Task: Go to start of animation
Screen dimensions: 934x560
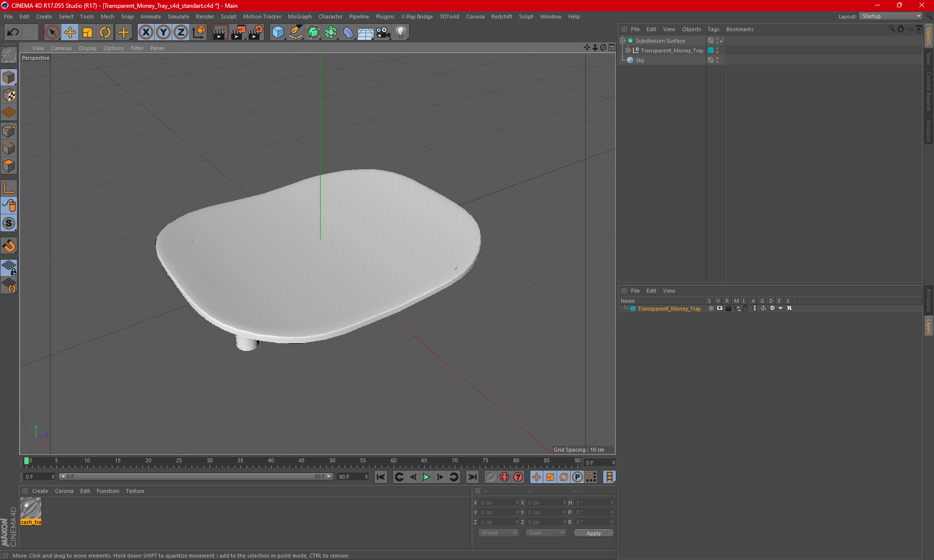Action: pos(381,477)
